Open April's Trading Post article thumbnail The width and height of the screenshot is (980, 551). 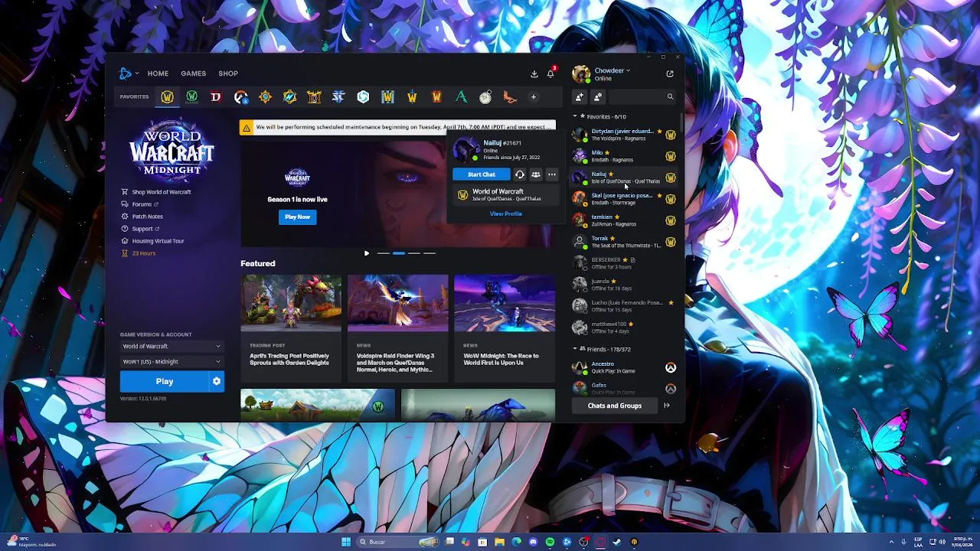point(291,303)
